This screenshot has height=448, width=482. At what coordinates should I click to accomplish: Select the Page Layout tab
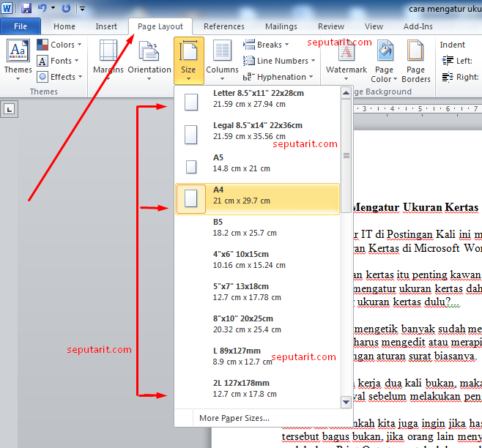coord(160,26)
